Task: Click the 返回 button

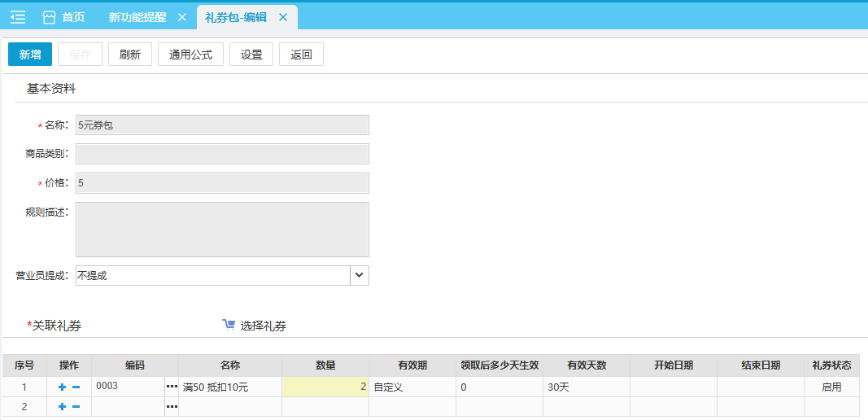Action: (x=301, y=55)
